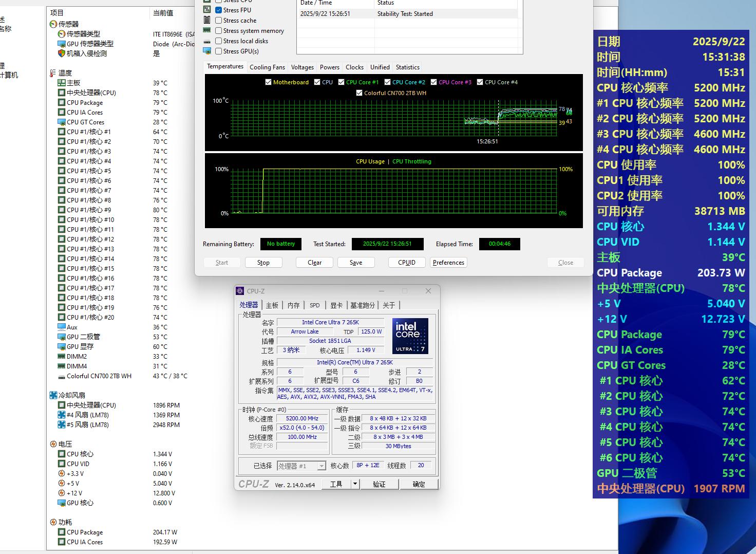Screen dimensions: 756x554
Task: Toggle the Motherboard graph checkbox
Action: point(268,82)
